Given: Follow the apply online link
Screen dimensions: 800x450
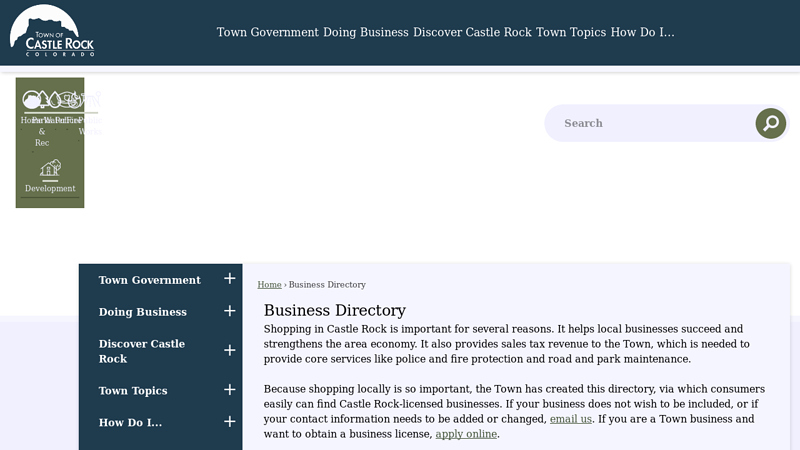Looking at the screenshot, I should coord(466,434).
